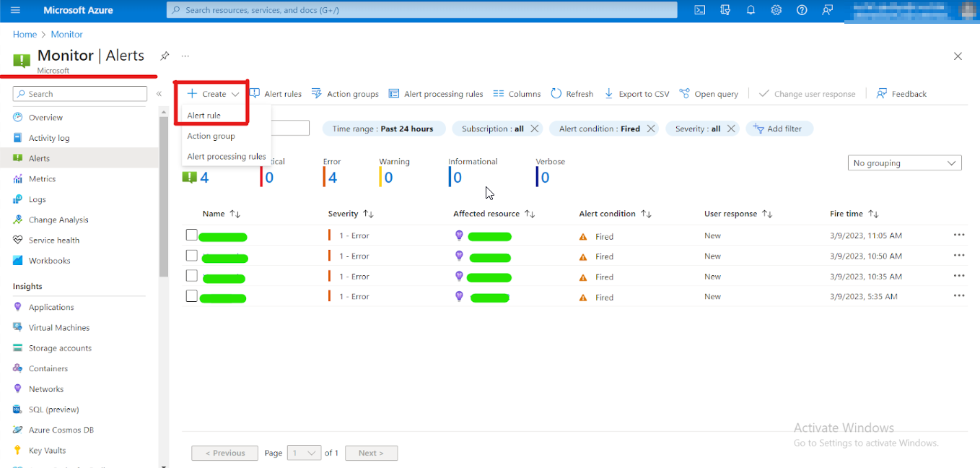Sort by Fire time column
The height and width of the screenshot is (468, 980).
coord(854,214)
